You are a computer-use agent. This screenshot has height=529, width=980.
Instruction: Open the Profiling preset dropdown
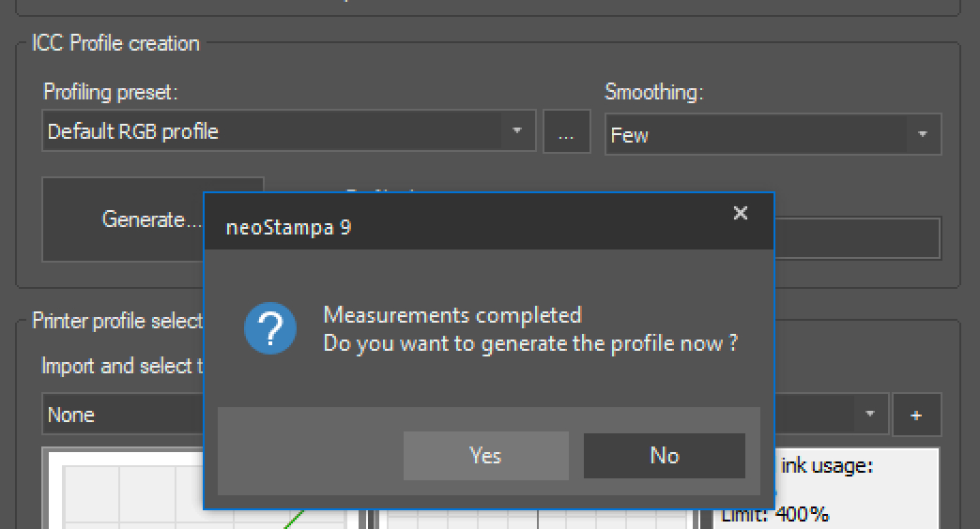click(289, 130)
